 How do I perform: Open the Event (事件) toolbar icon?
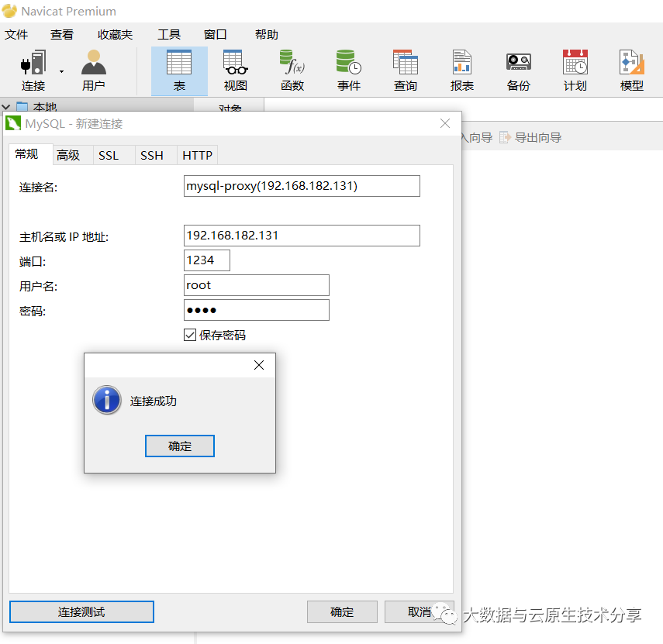pos(349,71)
